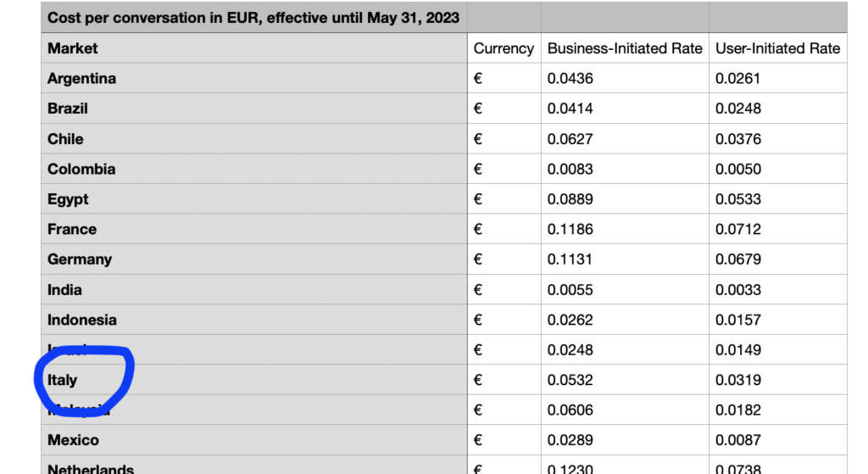Viewport: 868px width, 474px height.
Task: Select the Italy market cell
Action: pos(254,380)
